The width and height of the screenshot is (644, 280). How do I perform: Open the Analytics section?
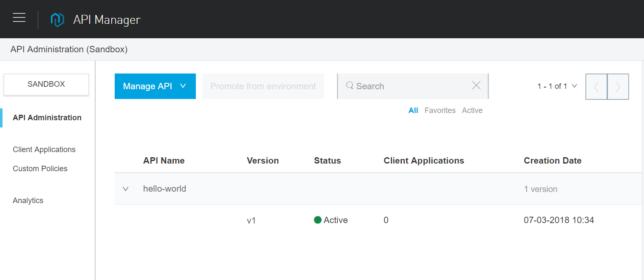pos(28,200)
